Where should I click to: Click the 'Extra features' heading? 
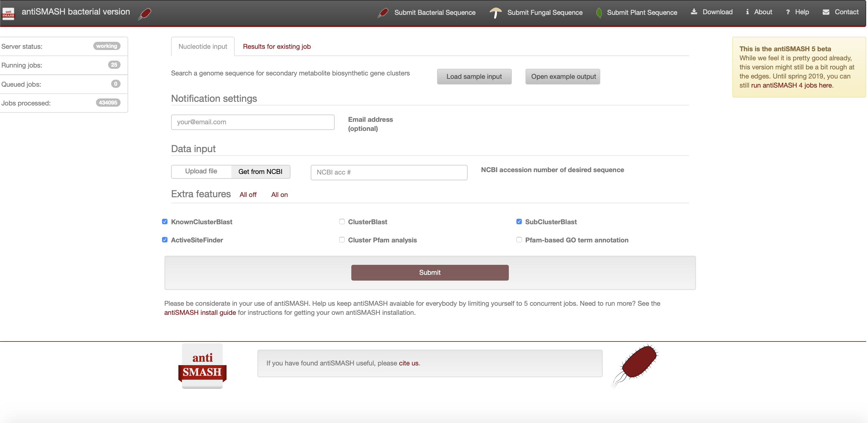click(201, 194)
